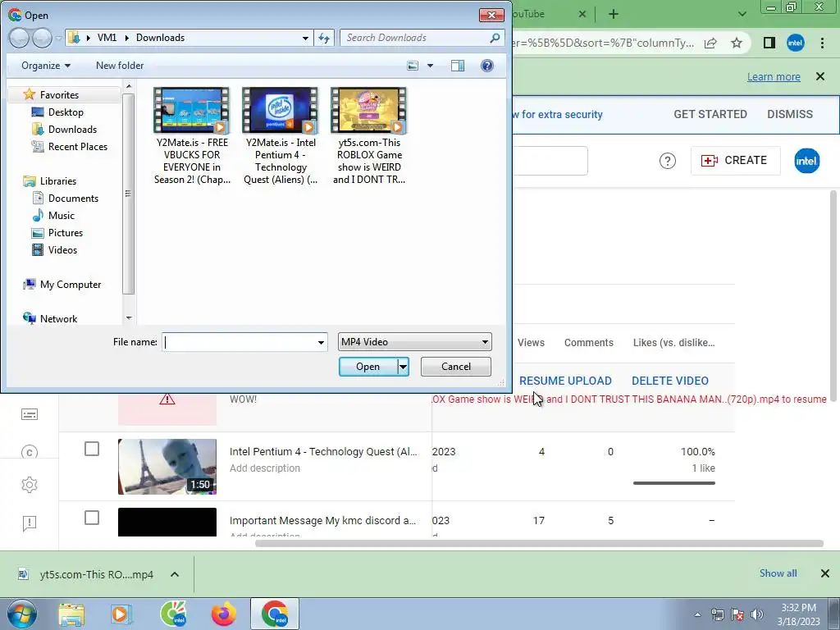Select Libraries in the navigation pane
The width and height of the screenshot is (840, 630).
point(58,181)
